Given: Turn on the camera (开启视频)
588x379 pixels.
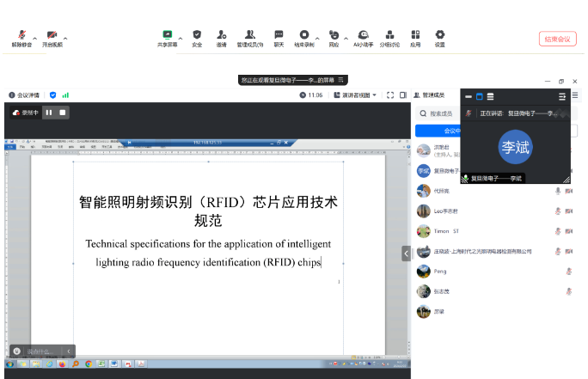Looking at the screenshot, I should (x=54, y=36).
